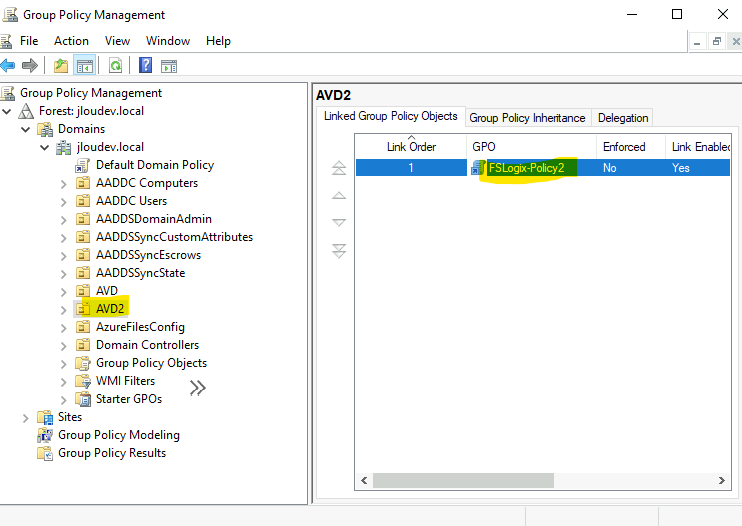Expand AADDC Computers node
742x526 pixels.
tap(63, 184)
